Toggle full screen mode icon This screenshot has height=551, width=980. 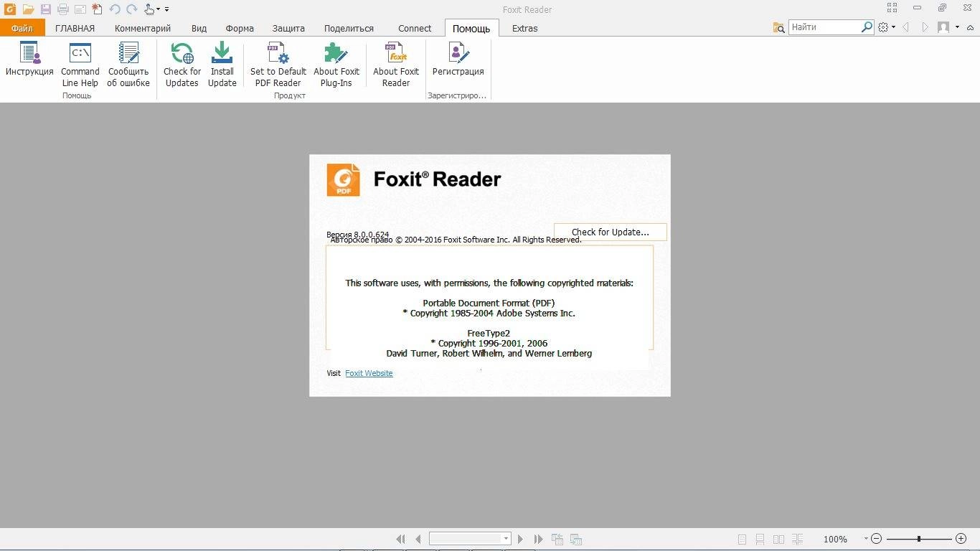pyautogui.click(x=892, y=8)
